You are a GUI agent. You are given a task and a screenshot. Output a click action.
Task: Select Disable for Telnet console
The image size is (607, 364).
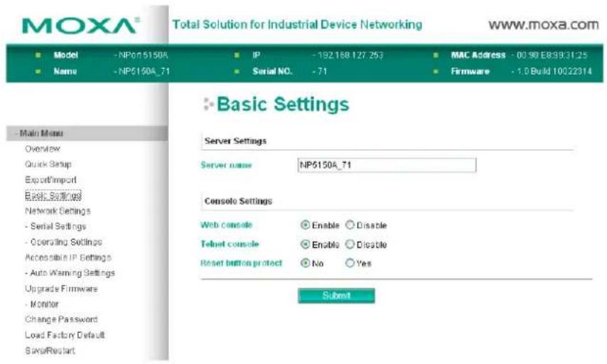[350, 244]
